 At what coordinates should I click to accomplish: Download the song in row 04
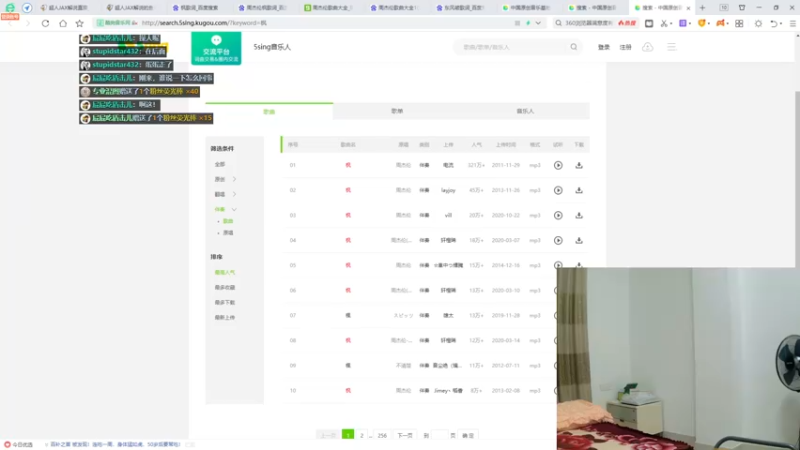click(x=579, y=240)
